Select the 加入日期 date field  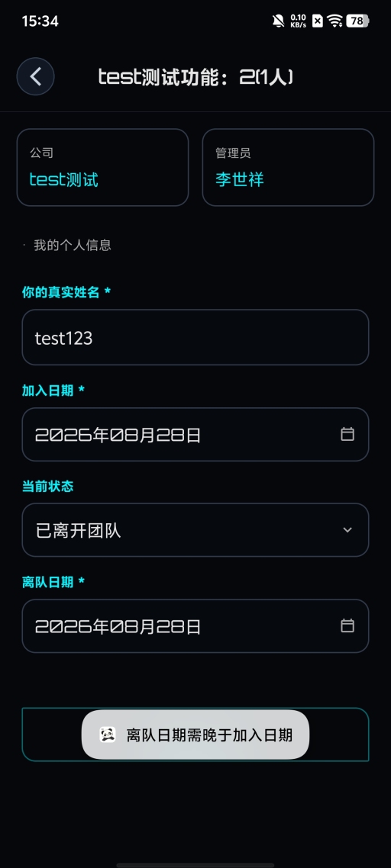coord(195,435)
